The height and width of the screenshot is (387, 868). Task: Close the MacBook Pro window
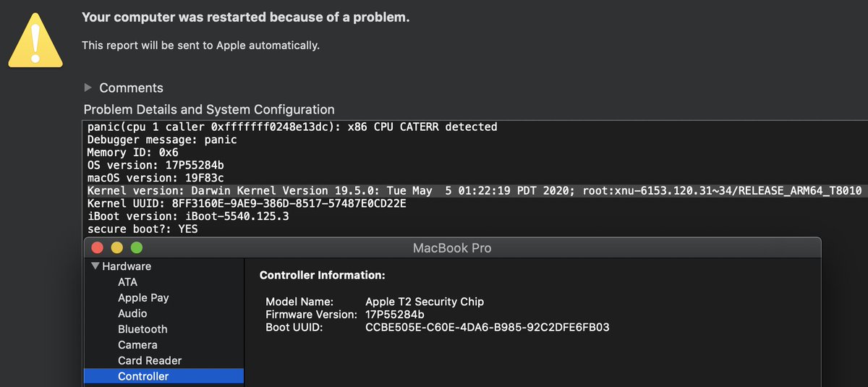tap(97, 248)
